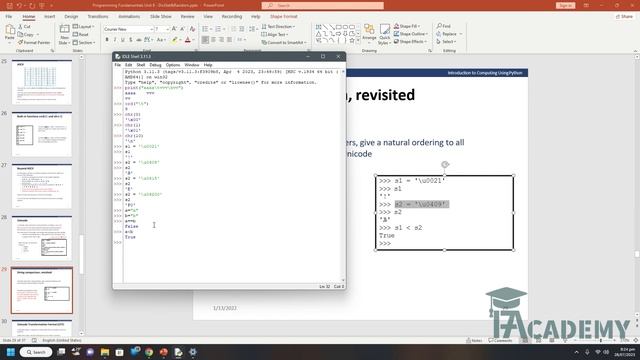This screenshot has height=360, width=640.
Task: Click Convert to SmartArt
Action: point(284,42)
